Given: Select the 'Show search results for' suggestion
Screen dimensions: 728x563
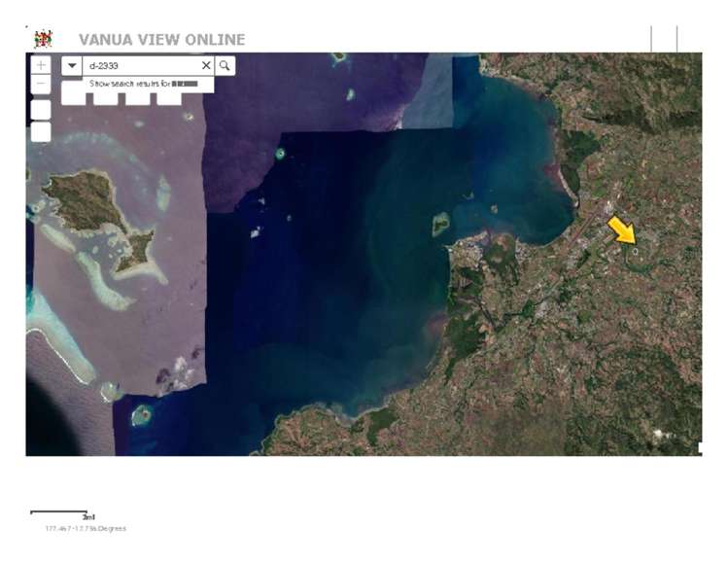Looking at the screenshot, I should point(143,84).
